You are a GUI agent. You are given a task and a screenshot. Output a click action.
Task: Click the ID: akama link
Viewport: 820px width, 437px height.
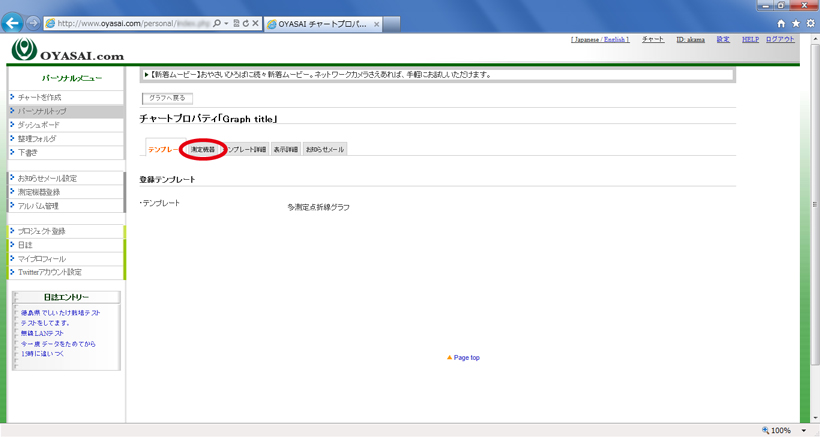[690, 40]
